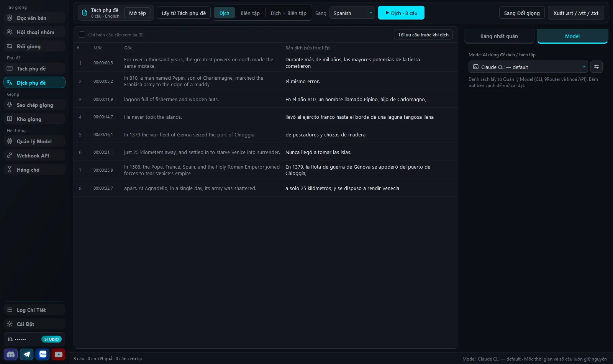
Task: Click the Đọc văn bản sidebar icon
Action: click(10, 18)
